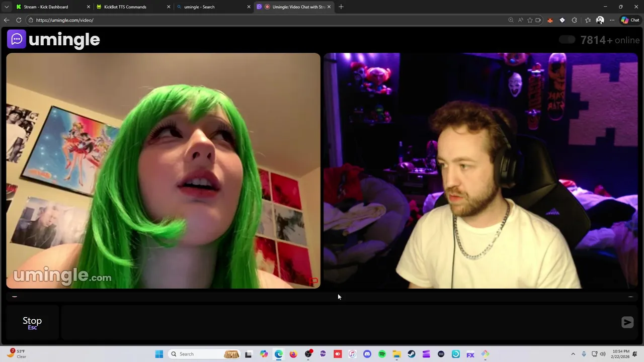Toggle the dark mode switch beside online count
Viewport: 644px width, 362px height.
coord(567,40)
